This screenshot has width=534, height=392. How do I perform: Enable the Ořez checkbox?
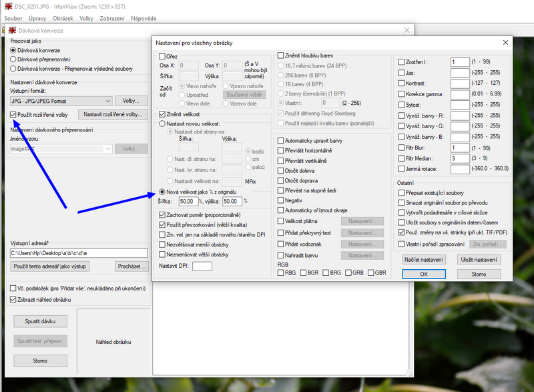162,56
